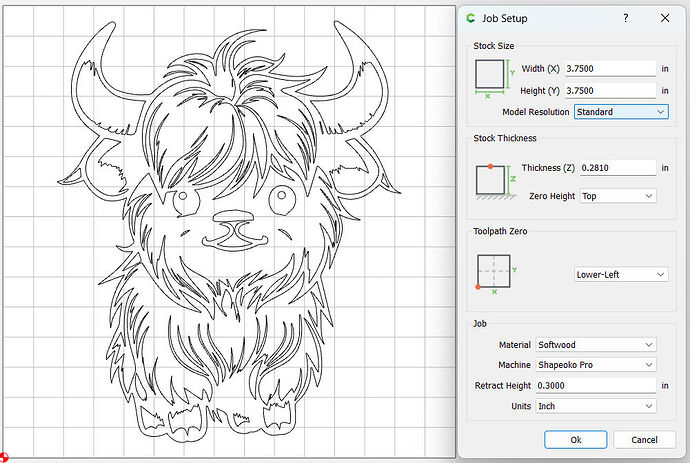Screen dimensions: 690x463
Task: Select the cow's nose shape on canvas
Action: (233, 216)
